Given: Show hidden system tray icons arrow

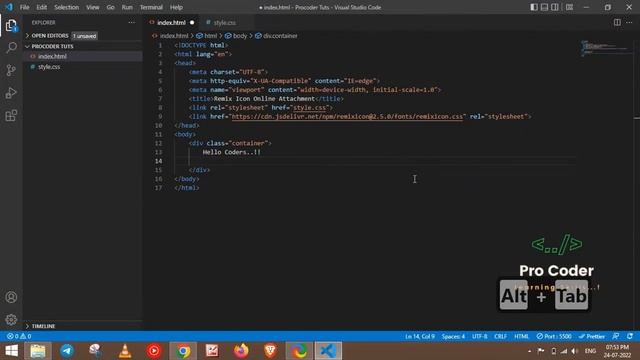Looking at the screenshot, I should (529, 351).
